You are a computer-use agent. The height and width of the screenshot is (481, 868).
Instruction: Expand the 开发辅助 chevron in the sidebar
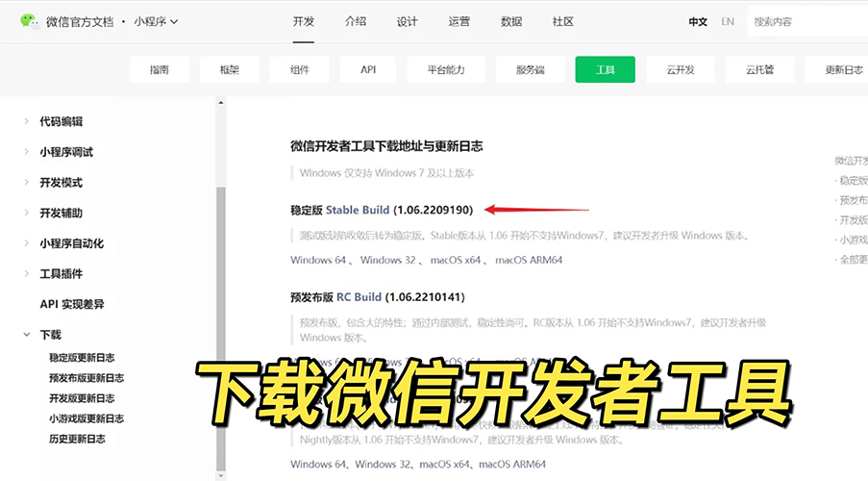click(26, 213)
